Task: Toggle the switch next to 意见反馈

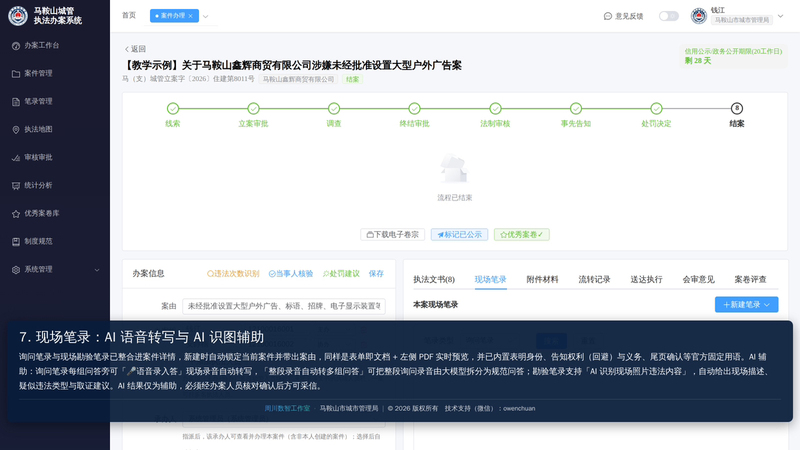Action: [668, 16]
